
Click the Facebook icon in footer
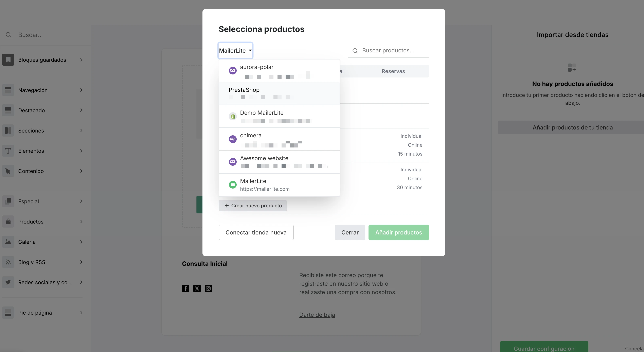pos(185,288)
